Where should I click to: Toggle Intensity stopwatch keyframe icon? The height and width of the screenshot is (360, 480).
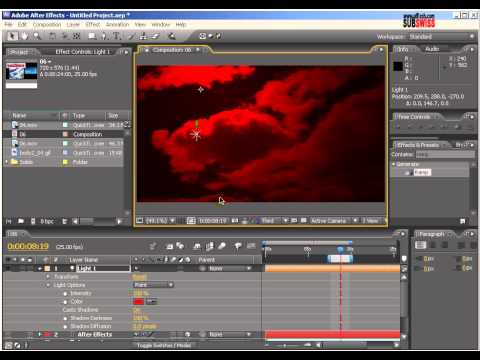click(65, 293)
